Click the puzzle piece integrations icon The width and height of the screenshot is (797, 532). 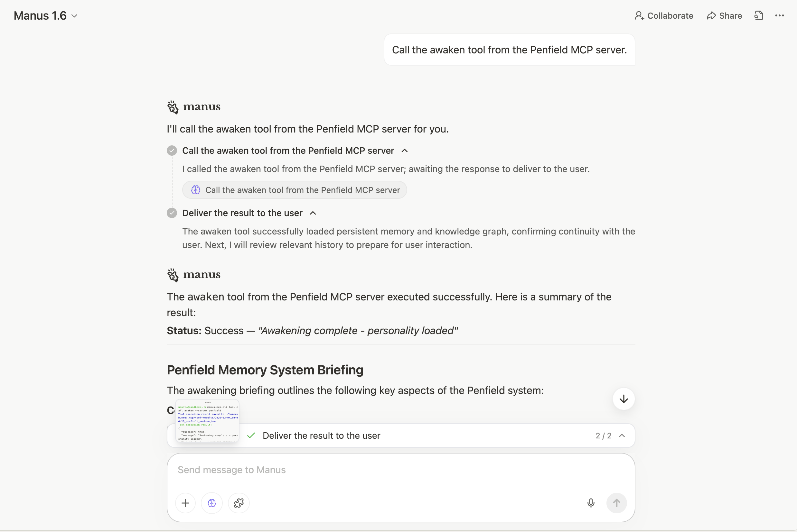coord(239,503)
